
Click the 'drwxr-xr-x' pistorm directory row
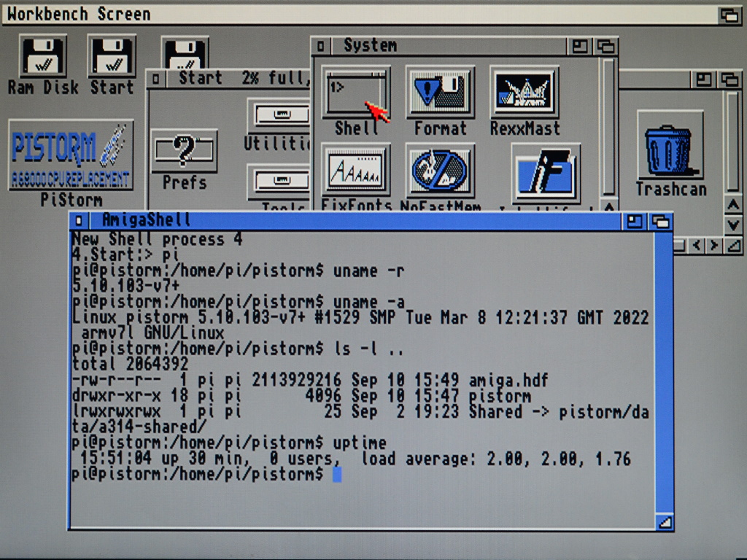(x=301, y=396)
